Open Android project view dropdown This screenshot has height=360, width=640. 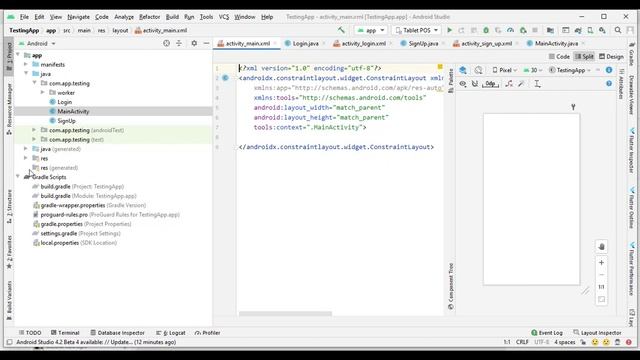[x=37, y=43]
